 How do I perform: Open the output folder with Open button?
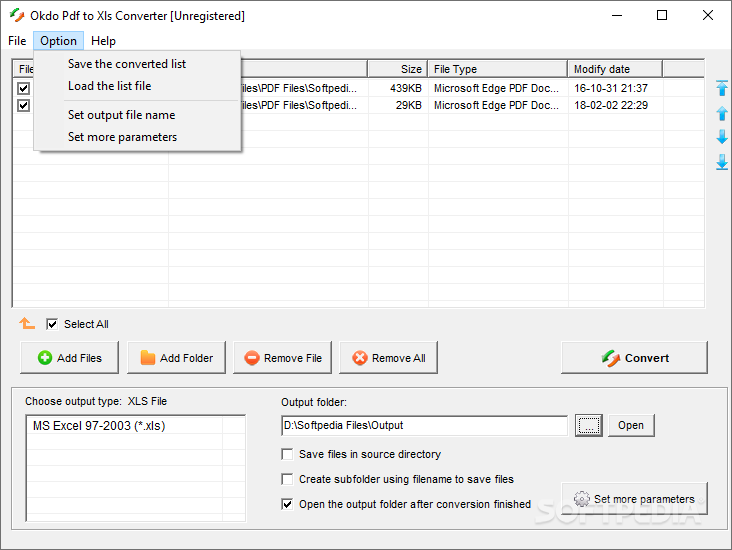pyautogui.click(x=631, y=425)
